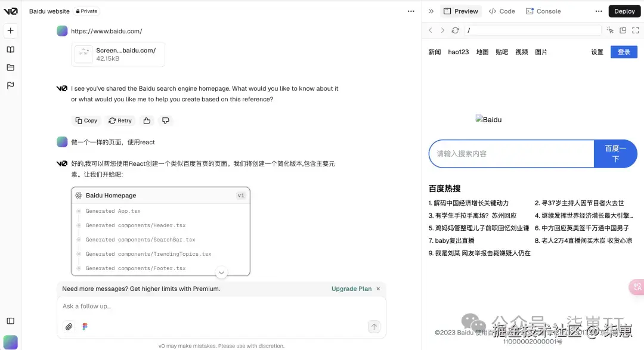Image resolution: width=644 pixels, height=350 pixels.
Task: Click Generated components/Header.tsx row
Action: [x=135, y=225]
